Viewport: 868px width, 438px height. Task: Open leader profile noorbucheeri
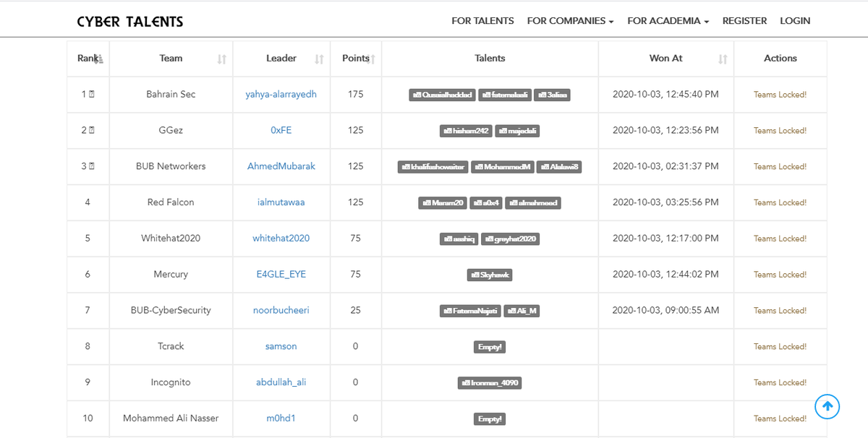click(x=281, y=311)
